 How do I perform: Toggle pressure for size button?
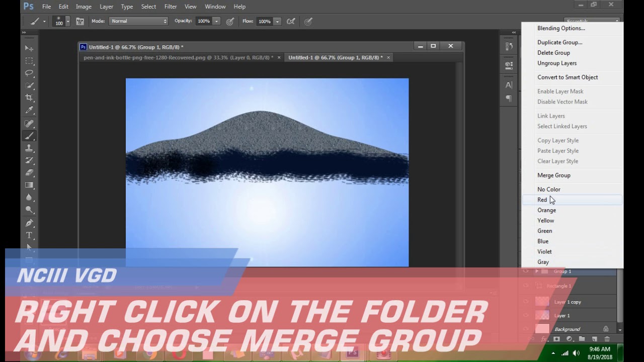[x=308, y=21]
